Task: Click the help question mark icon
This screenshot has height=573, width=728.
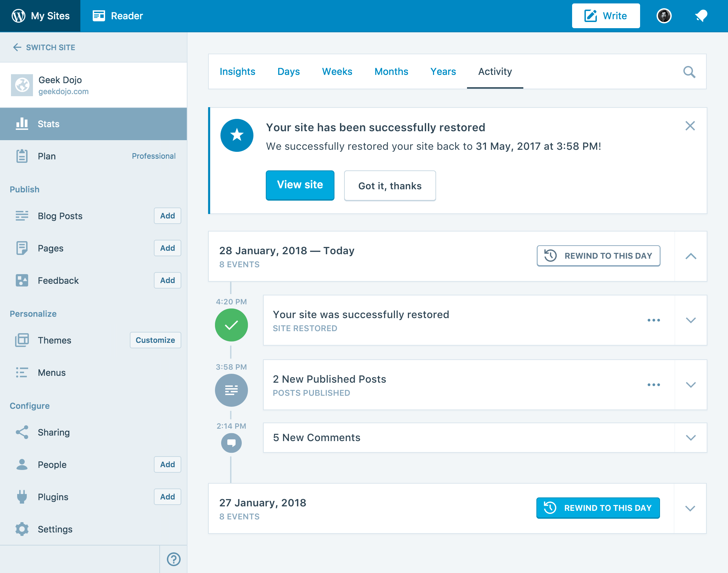Action: click(173, 559)
